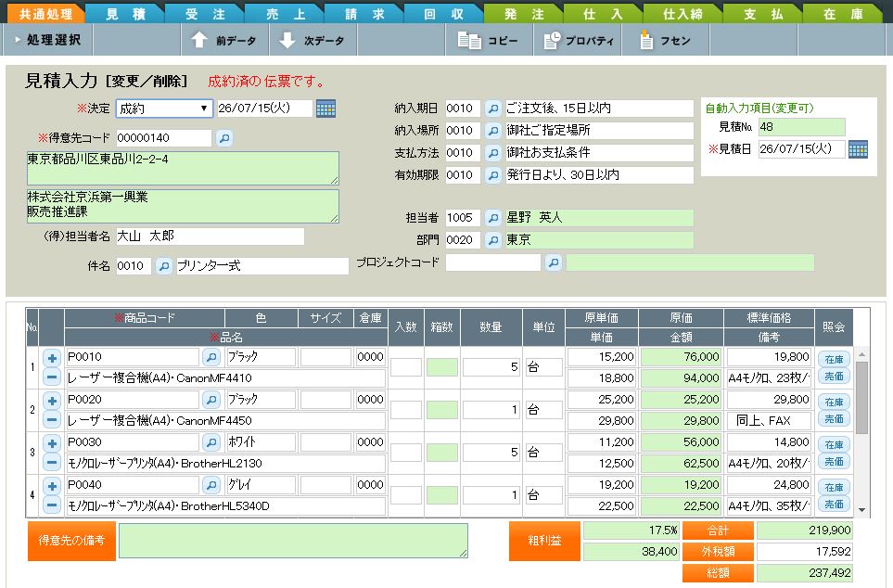Image resolution: width=893 pixels, height=588 pixels.
Task: Search product code on row P0040
Action: (211, 485)
